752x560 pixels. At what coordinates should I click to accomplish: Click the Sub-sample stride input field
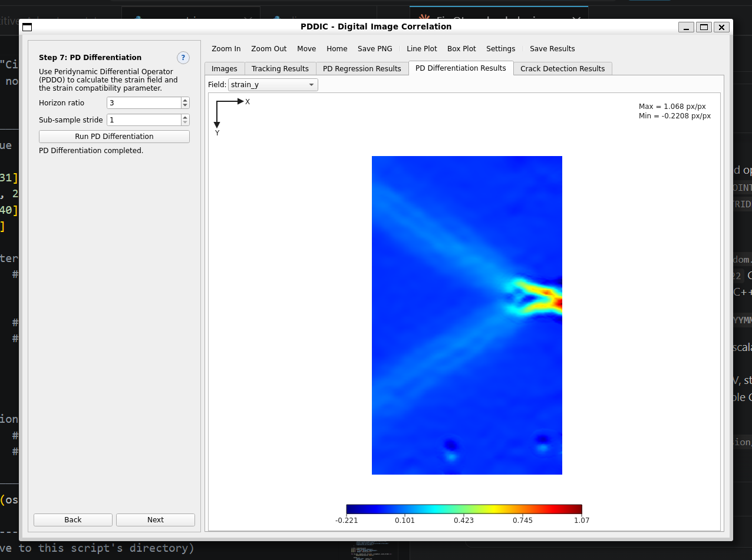144,120
